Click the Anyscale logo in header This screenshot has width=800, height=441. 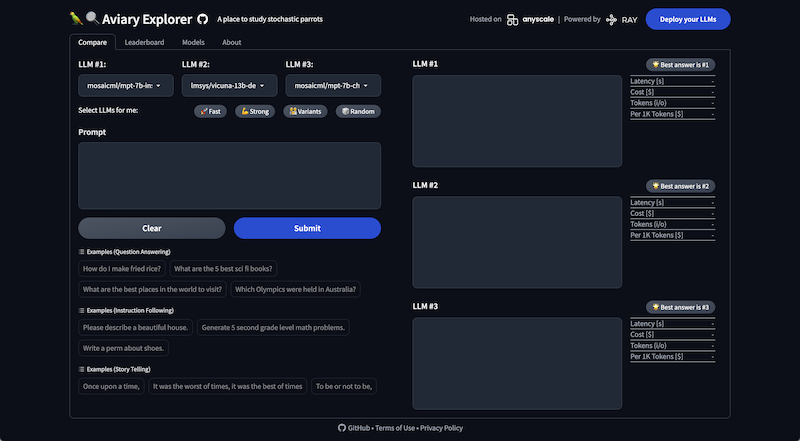pyautogui.click(x=530, y=19)
